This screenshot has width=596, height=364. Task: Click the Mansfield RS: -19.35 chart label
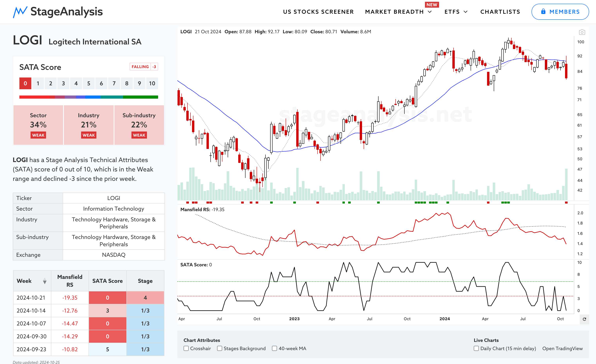click(202, 210)
